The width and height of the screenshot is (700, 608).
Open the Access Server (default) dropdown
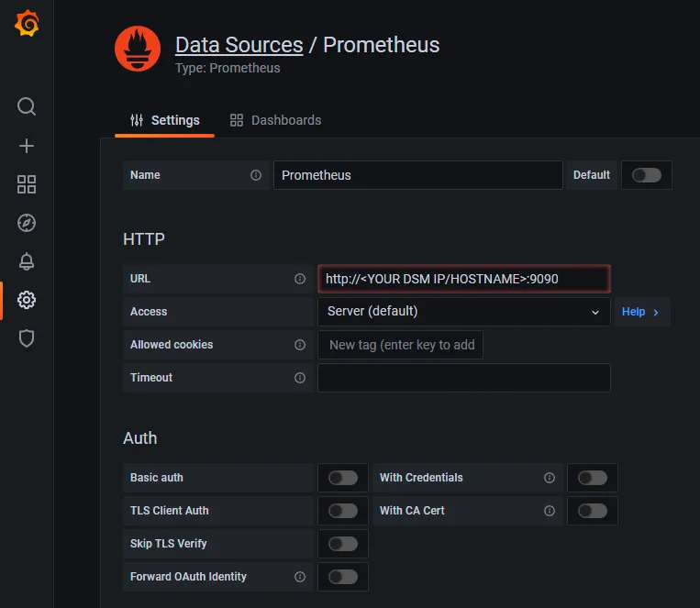[464, 312]
